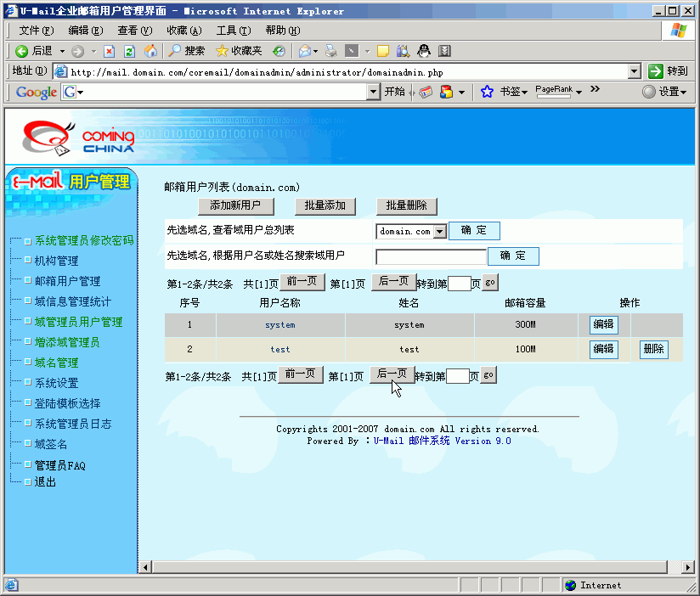Open the Favorites (收藏夹) star button

coord(238,51)
